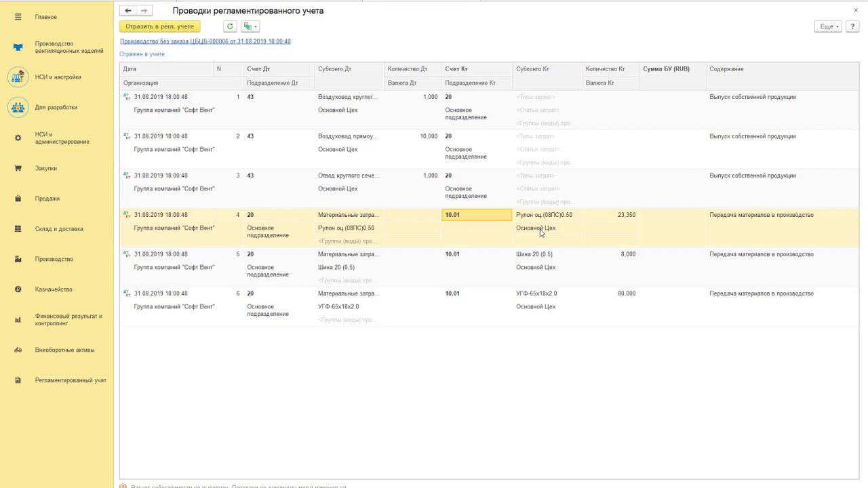Open Производство без заказа ЦБЦБ-000006 link
Image resolution: width=868 pixels, height=488 pixels.
pyautogui.click(x=205, y=41)
